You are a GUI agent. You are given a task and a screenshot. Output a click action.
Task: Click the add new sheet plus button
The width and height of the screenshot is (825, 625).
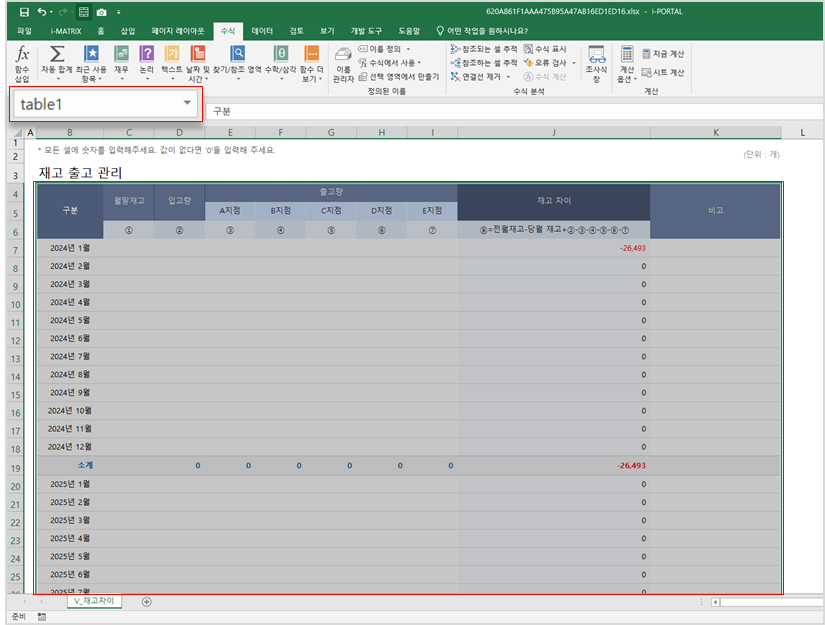[x=147, y=601]
